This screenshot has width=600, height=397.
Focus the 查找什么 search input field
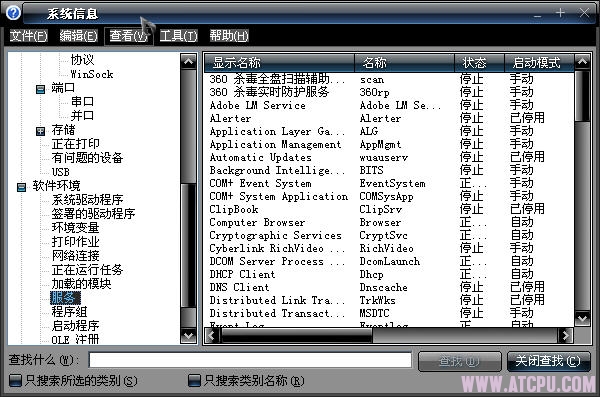tap(250, 360)
